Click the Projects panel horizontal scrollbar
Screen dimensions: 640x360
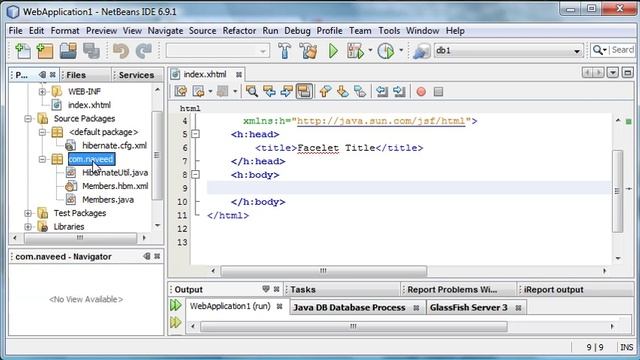pyautogui.click(x=80, y=238)
